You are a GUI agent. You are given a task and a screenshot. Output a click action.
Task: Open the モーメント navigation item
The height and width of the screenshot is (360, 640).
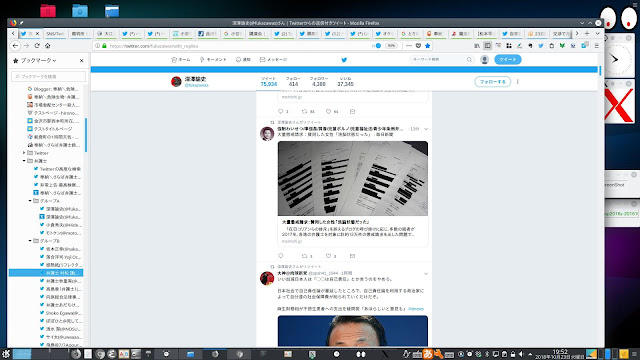tap(213, 60)
